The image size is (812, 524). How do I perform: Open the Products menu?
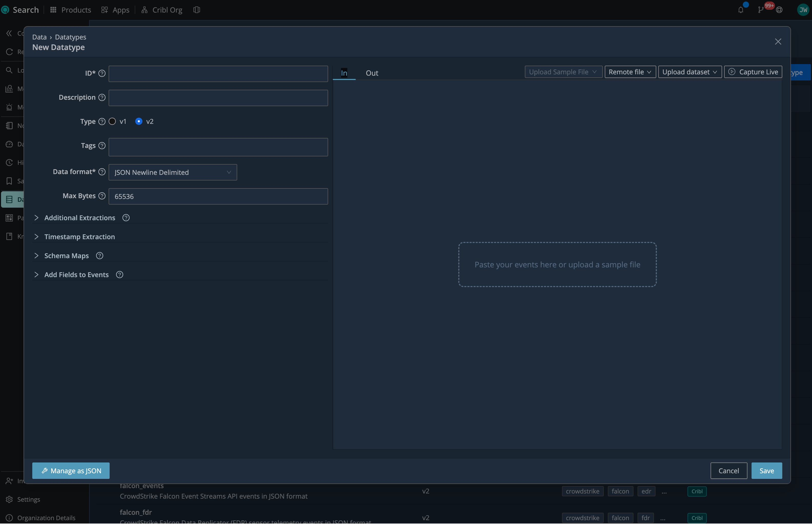coord(71,10)
